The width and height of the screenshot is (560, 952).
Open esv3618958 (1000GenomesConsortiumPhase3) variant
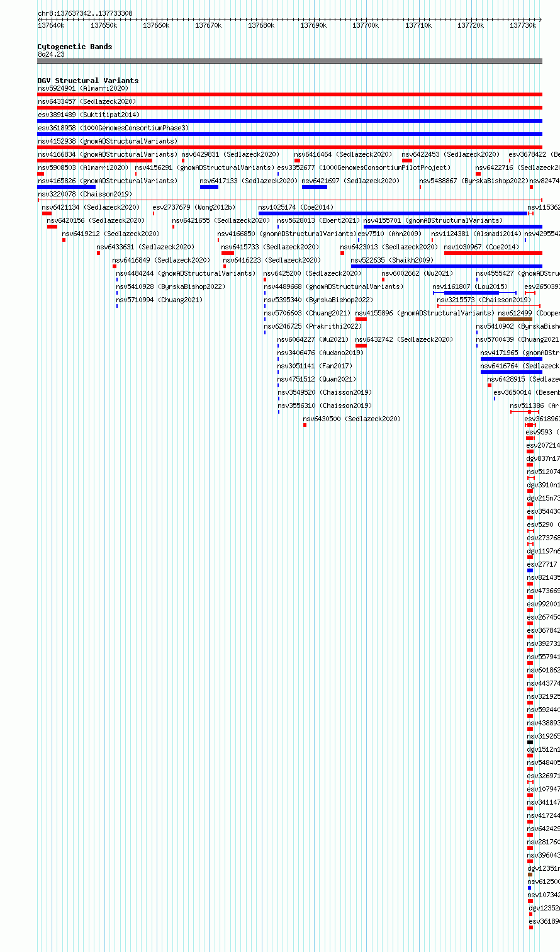113,128
